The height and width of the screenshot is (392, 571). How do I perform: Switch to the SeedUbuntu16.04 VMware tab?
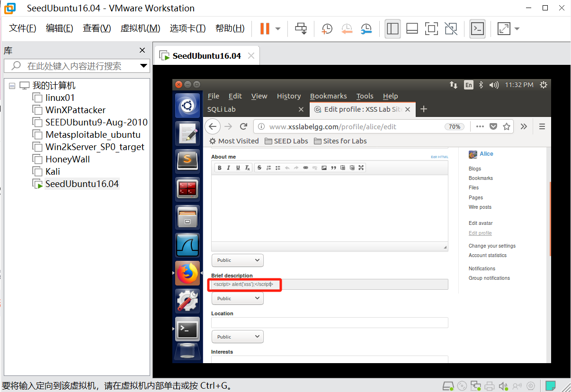tap(206, 56)
